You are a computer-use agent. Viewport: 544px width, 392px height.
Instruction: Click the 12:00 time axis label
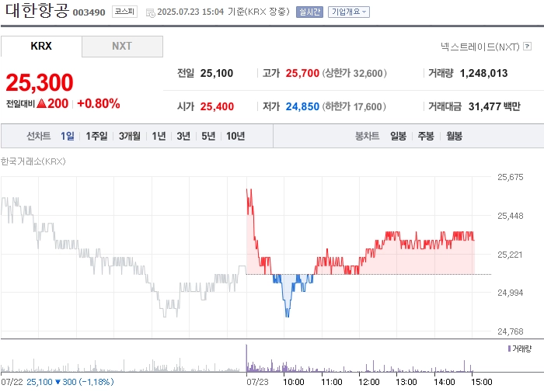pos(369,382)
